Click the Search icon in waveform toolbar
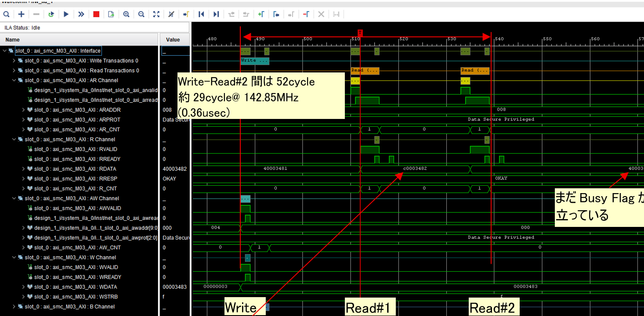 6,14
